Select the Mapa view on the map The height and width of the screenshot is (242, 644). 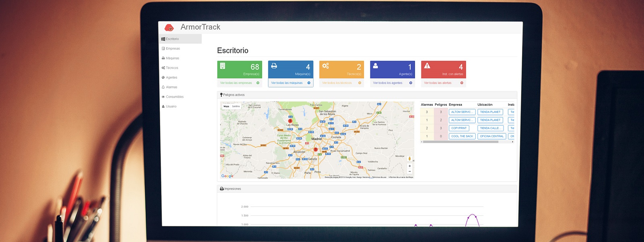(226, 106)
